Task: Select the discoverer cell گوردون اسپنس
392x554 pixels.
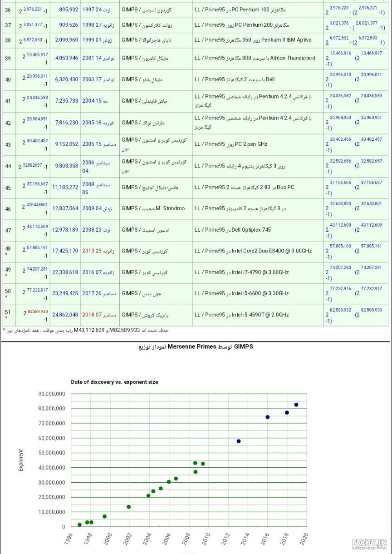Action: [156, 10]
